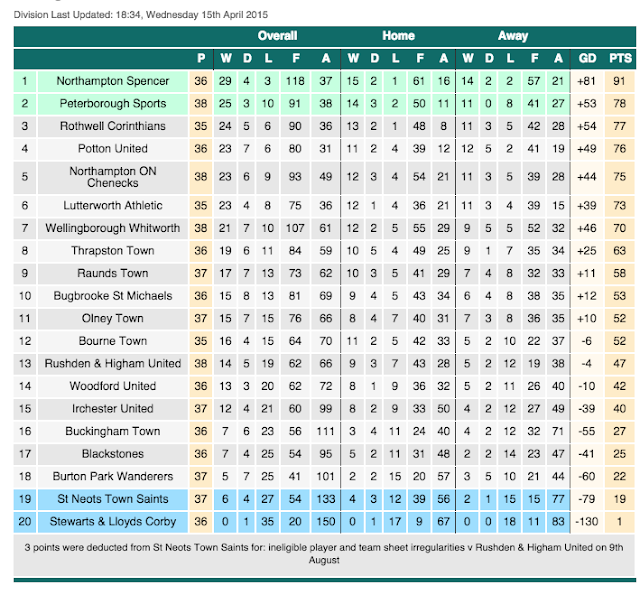
Task: Select the Blackstones team name
Action: coord(113,454)
